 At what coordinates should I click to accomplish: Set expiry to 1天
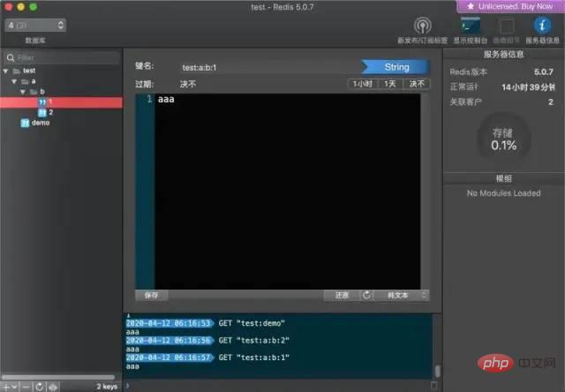(x=389, y=84)
